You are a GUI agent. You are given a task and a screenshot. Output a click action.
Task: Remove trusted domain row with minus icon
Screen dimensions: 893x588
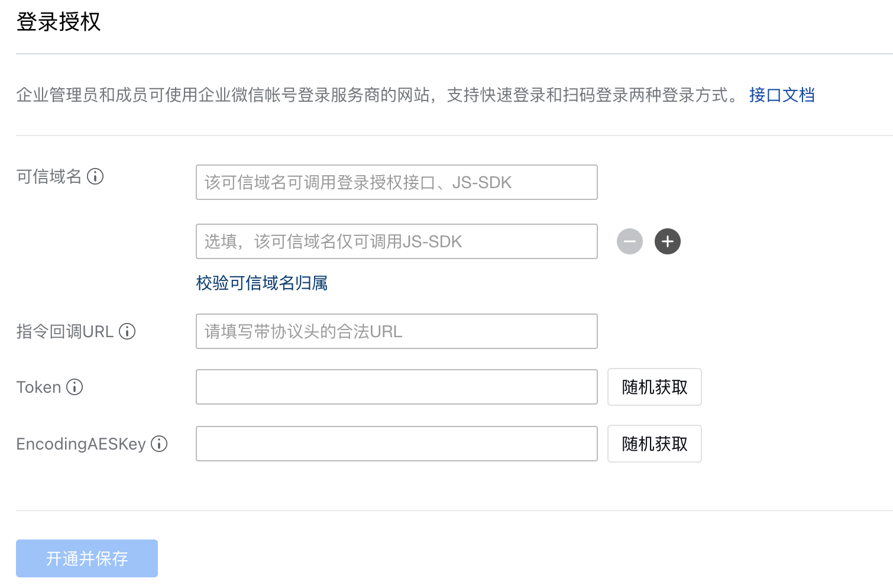click(630, 241)
